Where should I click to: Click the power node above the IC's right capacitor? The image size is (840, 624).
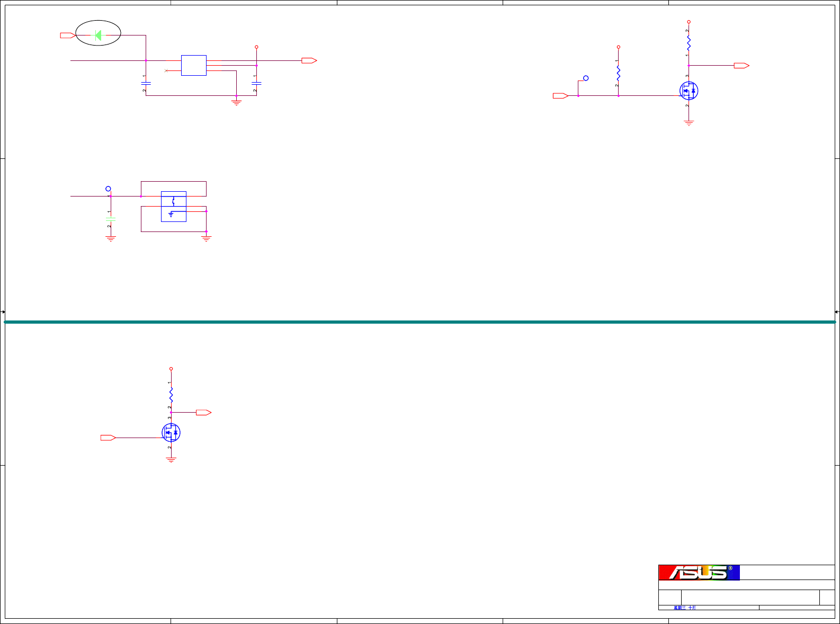[256, 47]
